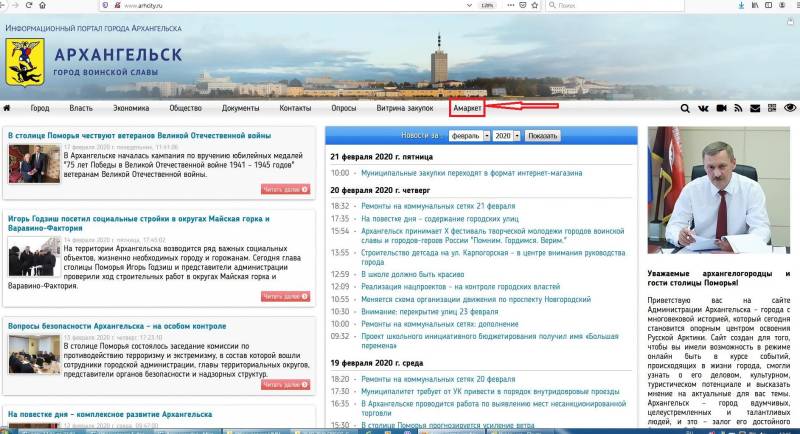This screenshot has height=434, width=800.
Task: Click the video camera icon
Action: (x=720, y=108)
